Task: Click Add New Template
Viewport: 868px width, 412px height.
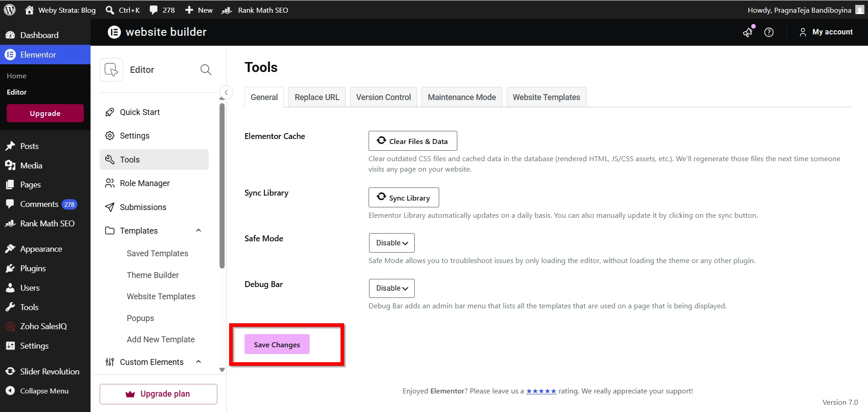Action: (x=161, y=340)
